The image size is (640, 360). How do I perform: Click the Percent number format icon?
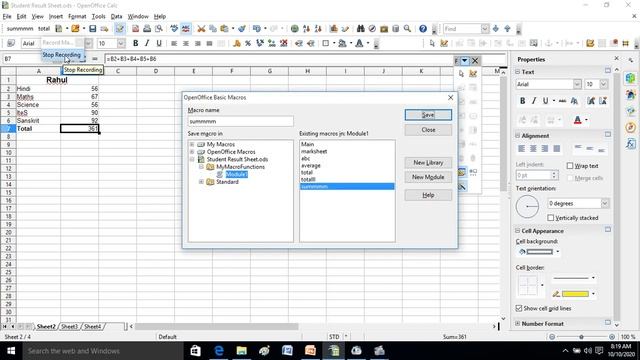tap(248, 43)
